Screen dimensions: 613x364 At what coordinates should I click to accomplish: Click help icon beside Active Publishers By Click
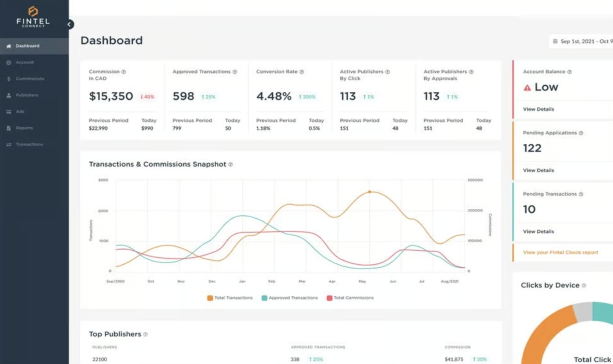[x=388, y=72]
